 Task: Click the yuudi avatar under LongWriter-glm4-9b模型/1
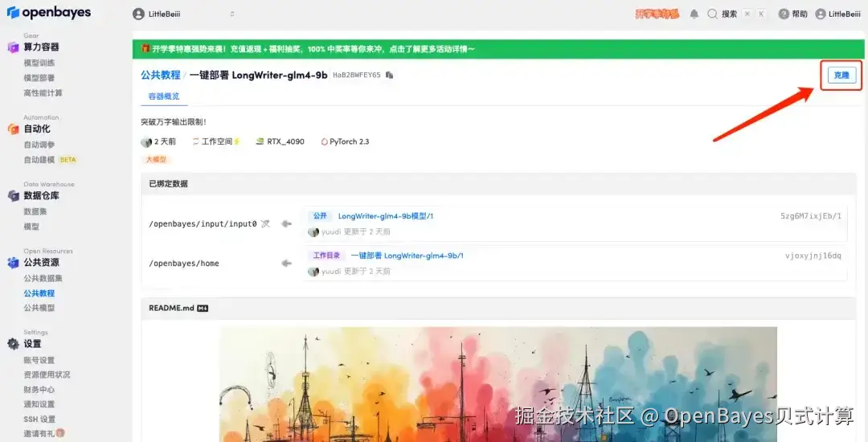(313, 232)
